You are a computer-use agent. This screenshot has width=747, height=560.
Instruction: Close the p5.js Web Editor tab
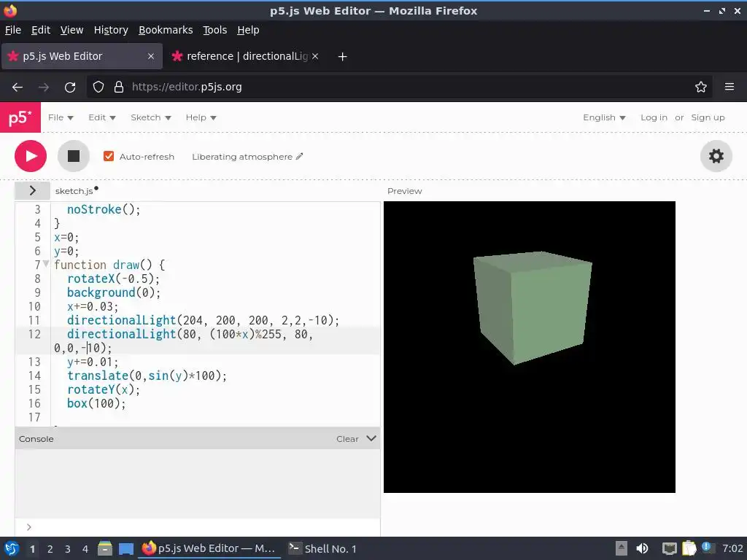click(150, 56)
